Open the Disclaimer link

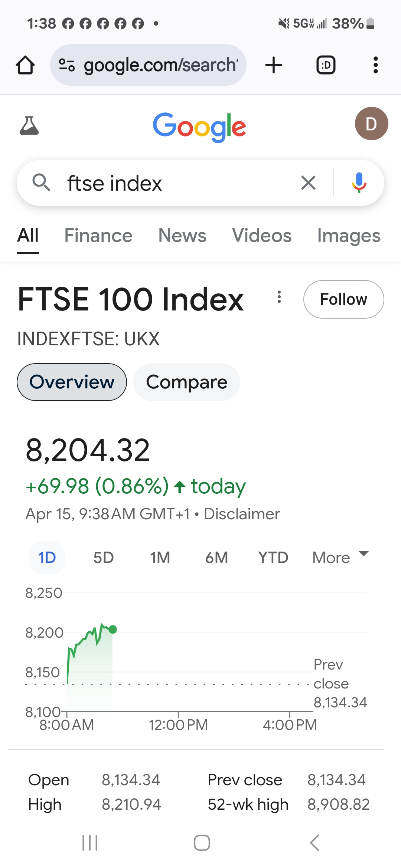242,514
